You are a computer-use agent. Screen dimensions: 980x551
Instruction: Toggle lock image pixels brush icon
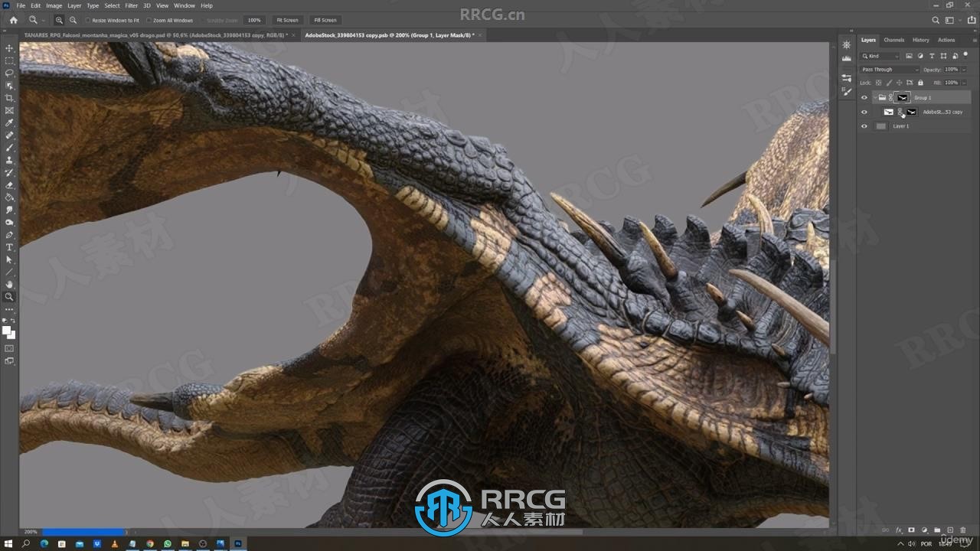888,83
